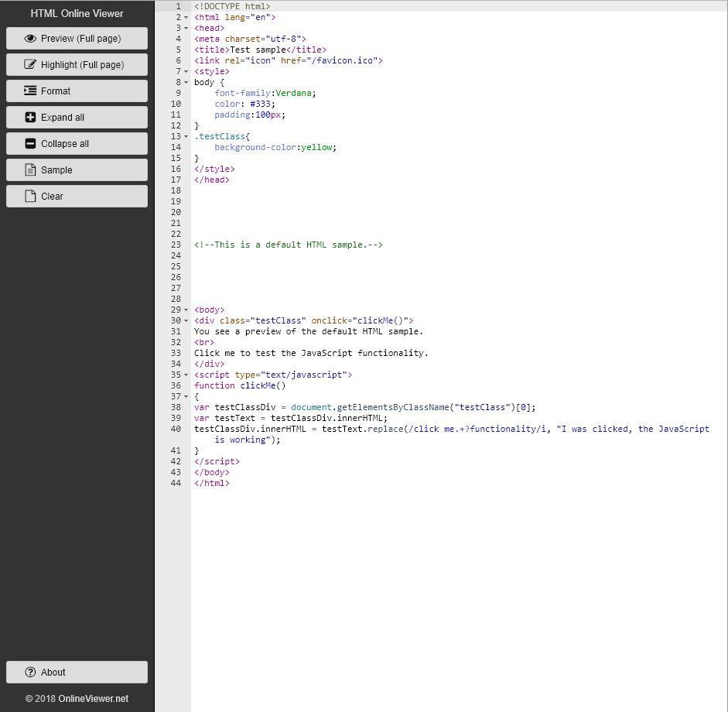Load the Sample HTML
This screenshot has width=728, height=712.
(x=77, y=170)
